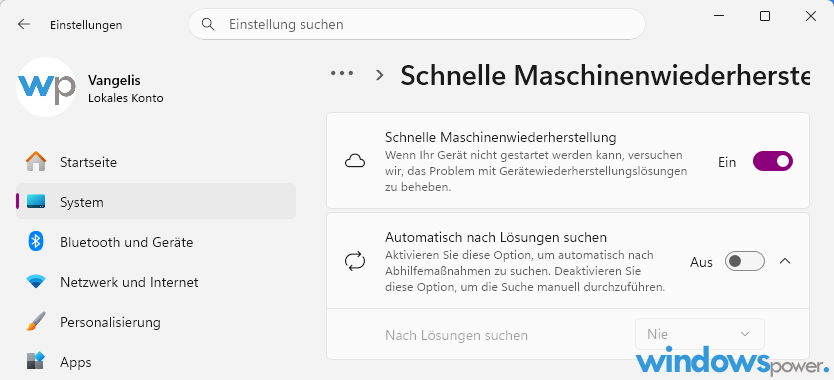Click the sync arrows icon for Lösungen

tap(355, 261)
